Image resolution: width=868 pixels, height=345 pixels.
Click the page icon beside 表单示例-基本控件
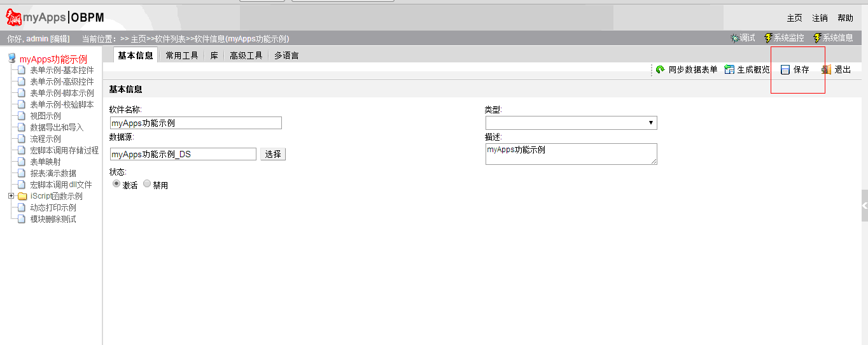click(22, 70)
